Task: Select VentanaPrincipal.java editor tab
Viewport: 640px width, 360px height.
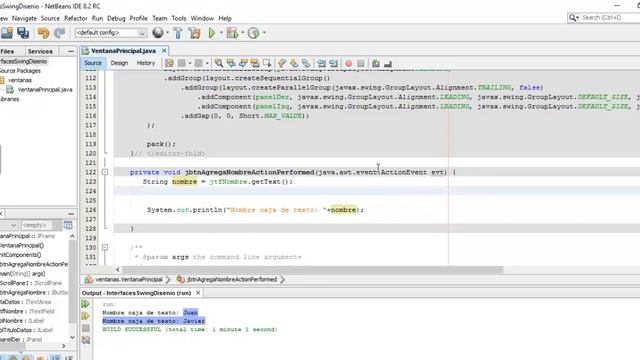Action: click(123, 51)
